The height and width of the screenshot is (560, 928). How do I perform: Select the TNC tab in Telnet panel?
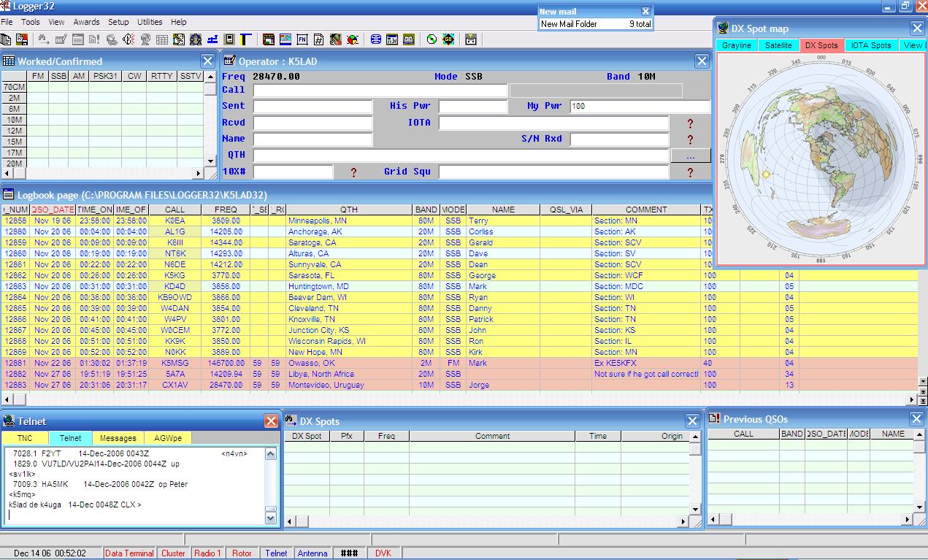25,438
